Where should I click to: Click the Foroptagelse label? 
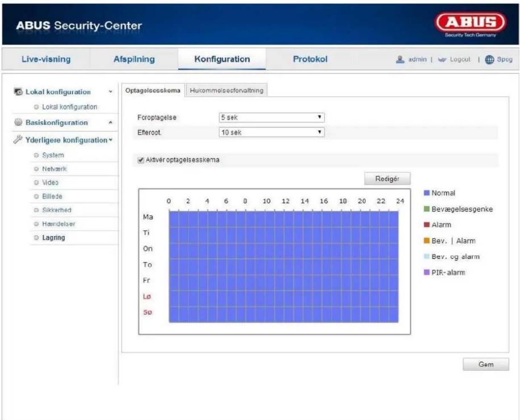tap(156, 117)
